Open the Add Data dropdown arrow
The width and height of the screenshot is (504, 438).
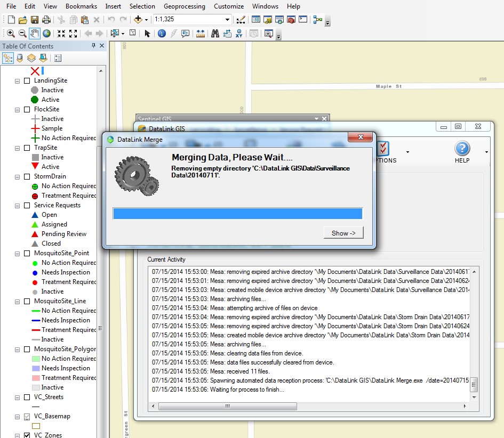click(146, 20)
